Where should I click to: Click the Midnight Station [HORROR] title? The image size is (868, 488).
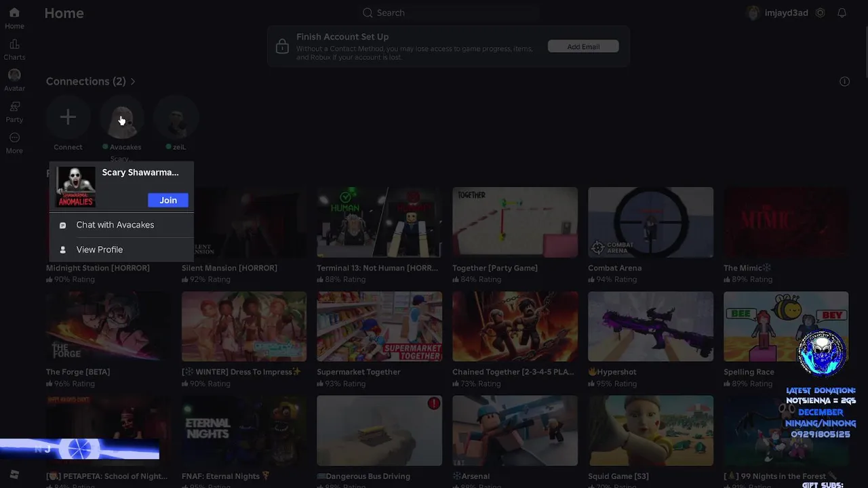[x=98, y=268]
